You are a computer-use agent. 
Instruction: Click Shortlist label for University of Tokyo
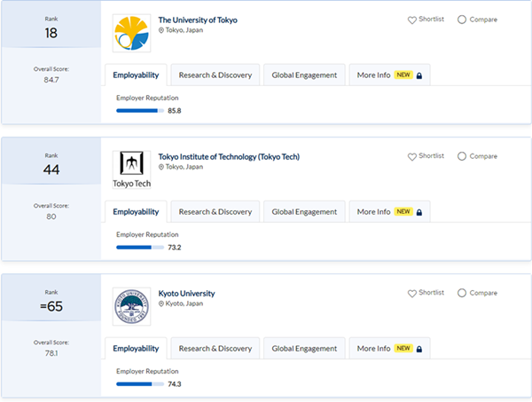point(431,19)
